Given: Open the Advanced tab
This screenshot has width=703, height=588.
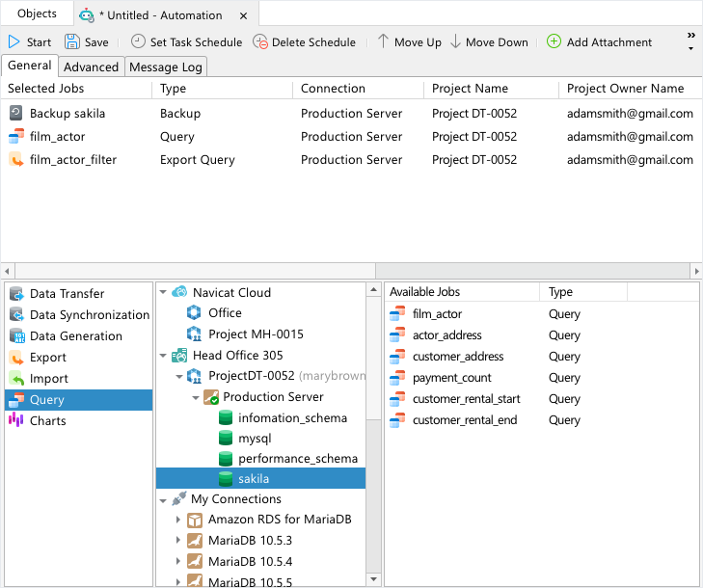Looking at the screenshot, I should 91,67.
